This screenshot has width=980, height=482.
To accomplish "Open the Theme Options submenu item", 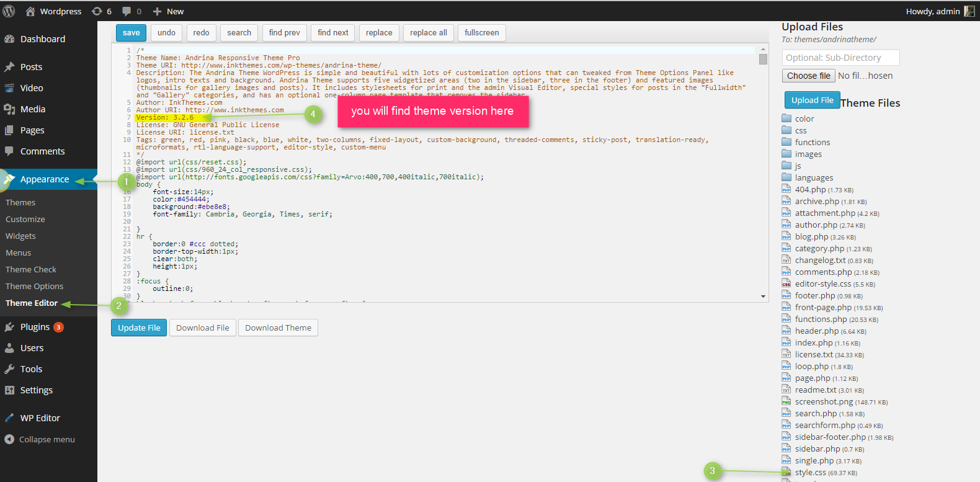I will (x=35, y=286).
